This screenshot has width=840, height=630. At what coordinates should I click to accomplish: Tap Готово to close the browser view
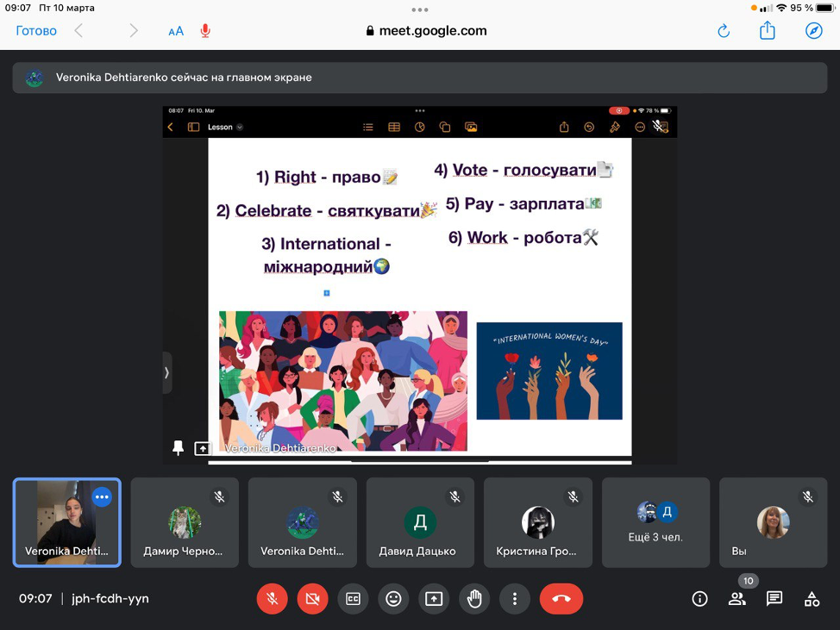(x=36, y=31)
